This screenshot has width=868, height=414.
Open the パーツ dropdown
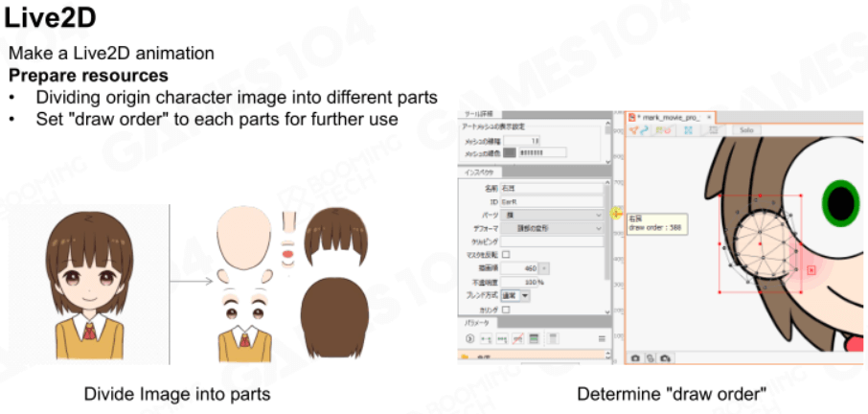tap(551, 215)
